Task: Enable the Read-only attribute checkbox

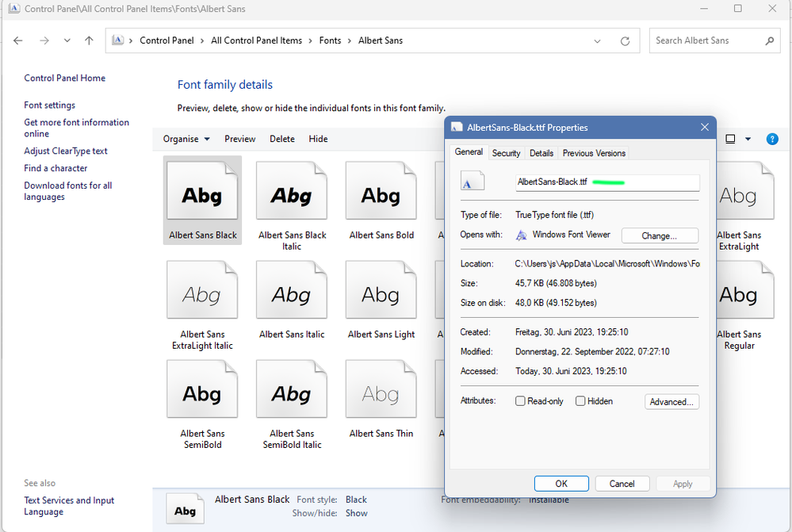Action: click(520, 401)
